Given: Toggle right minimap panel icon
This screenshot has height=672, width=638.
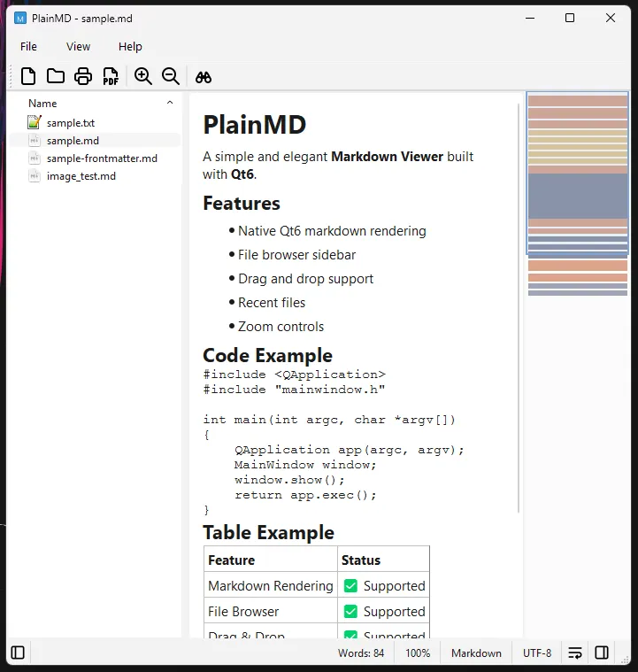Looking at the screenshot, I should pos(602,653).
